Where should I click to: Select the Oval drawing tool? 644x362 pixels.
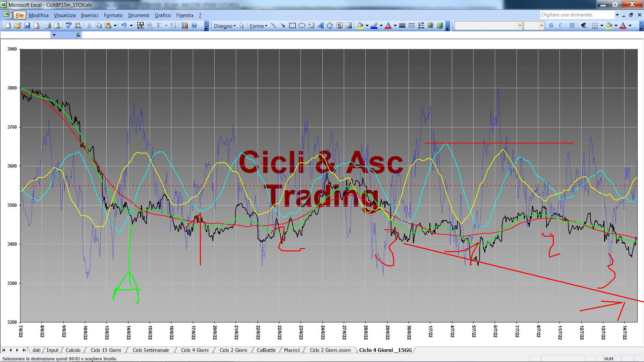coord(302,25)
